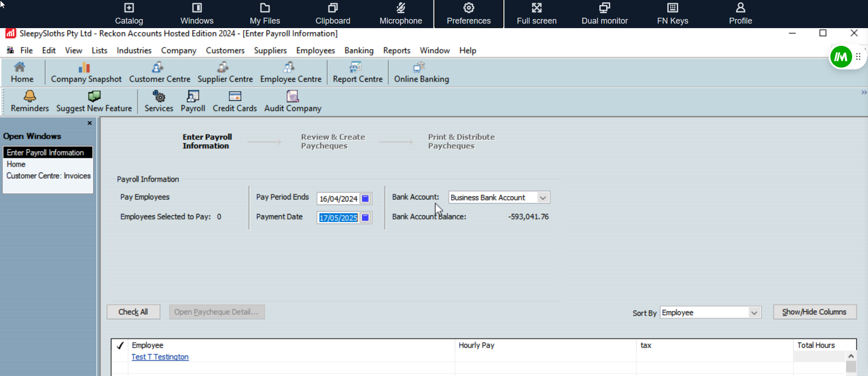Click the Hourly Pay column header

pos(545,345)
